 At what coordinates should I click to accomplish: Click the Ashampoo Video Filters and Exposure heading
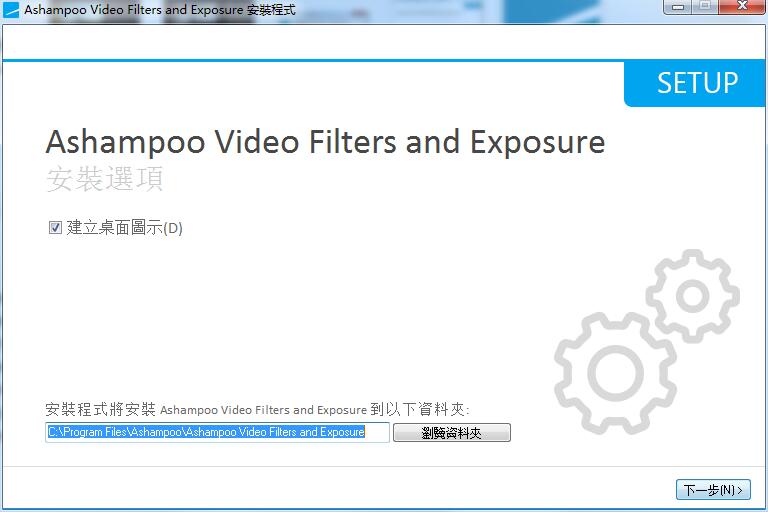tap(325, 142)
